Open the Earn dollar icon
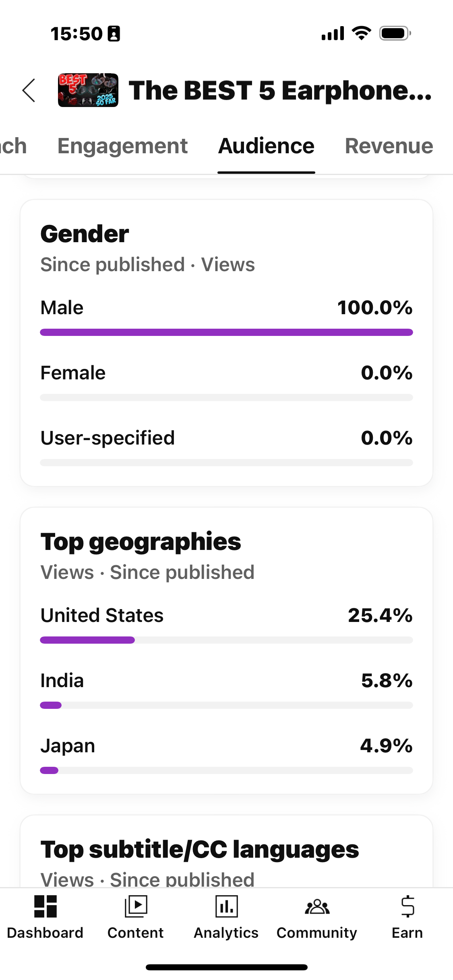 407,906
